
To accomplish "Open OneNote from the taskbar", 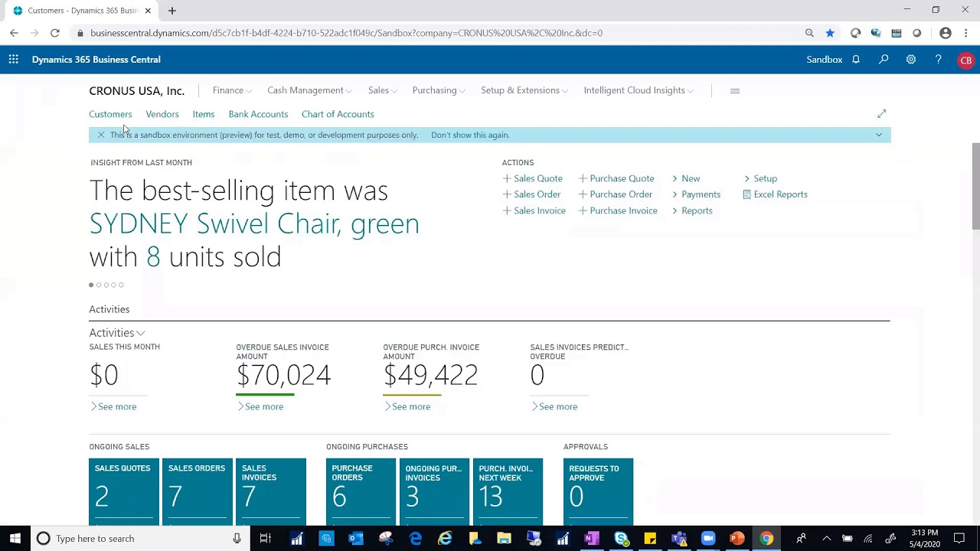I will (x=591, y=539).
